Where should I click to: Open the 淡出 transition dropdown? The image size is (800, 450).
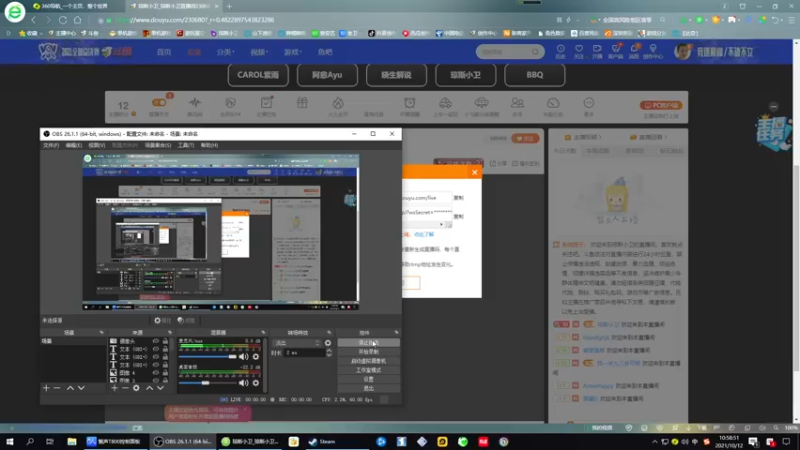(x=297, y=343)
